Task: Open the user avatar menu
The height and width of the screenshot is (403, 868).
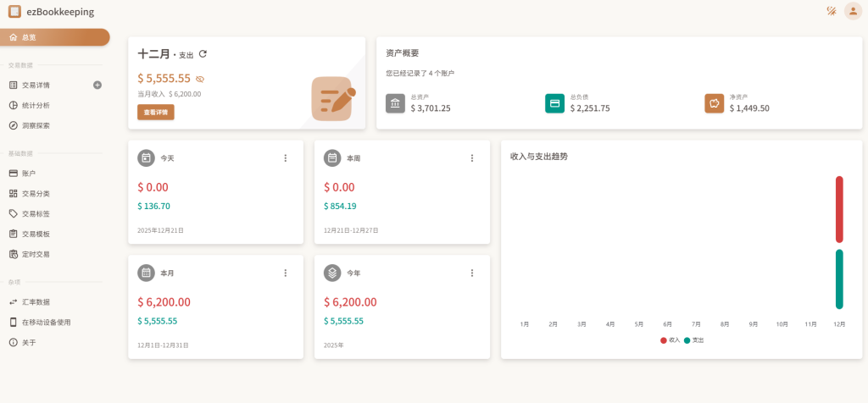Action: click(852, 11)
